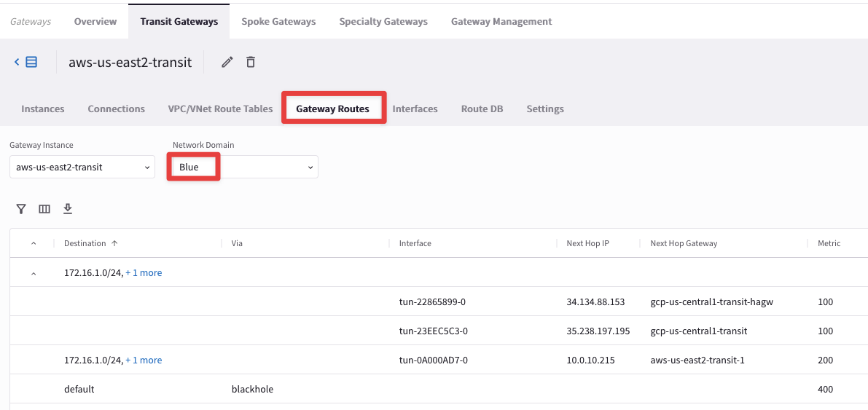Click the Metric column header
868x410 pixels.
coord(829,243)
